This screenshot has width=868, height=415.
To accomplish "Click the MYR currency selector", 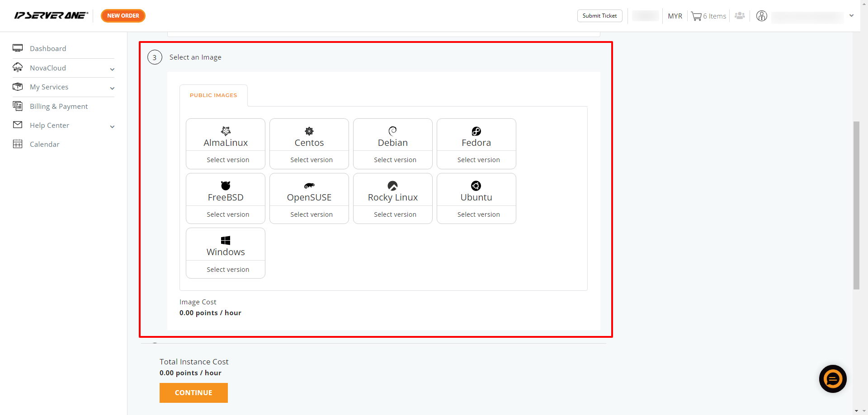I will (675, 16).
